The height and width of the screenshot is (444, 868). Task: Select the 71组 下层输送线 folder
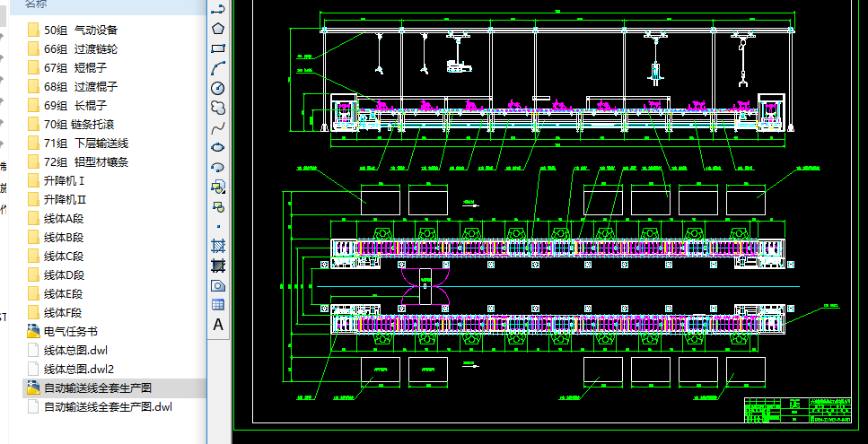(x=78, y=144)
